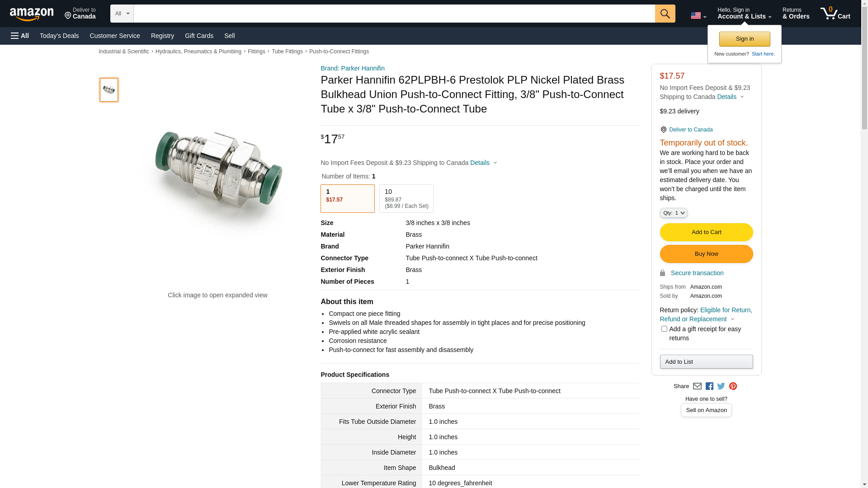Follow the Brand: Parker Hannifin link
The image size is (868, 488).
click(x=353, y=68)
